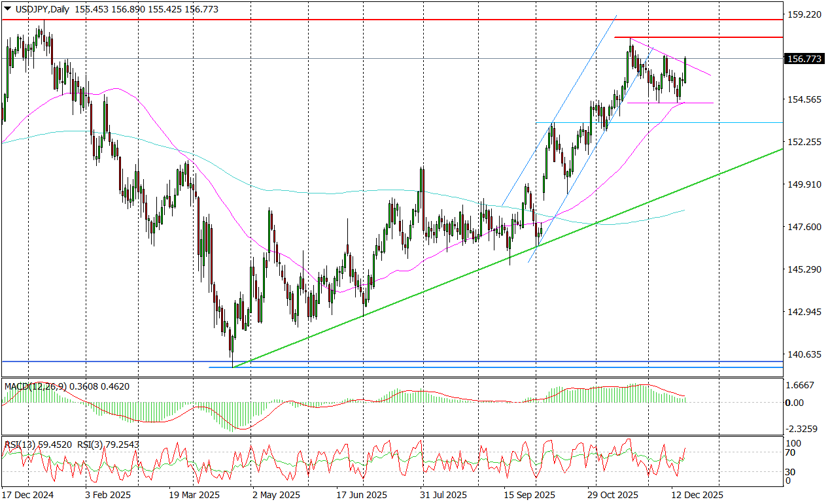Click the 31 Jul 2025 date label

coord(442,495)
